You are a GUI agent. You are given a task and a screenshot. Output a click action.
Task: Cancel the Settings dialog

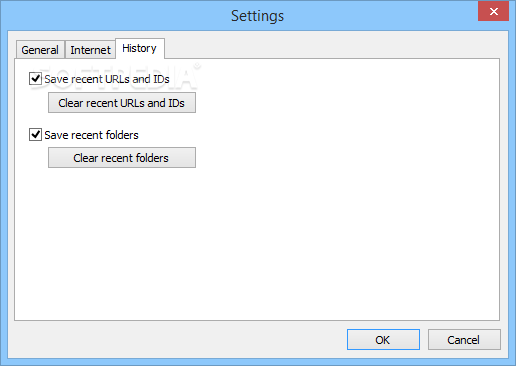[464, 340]
